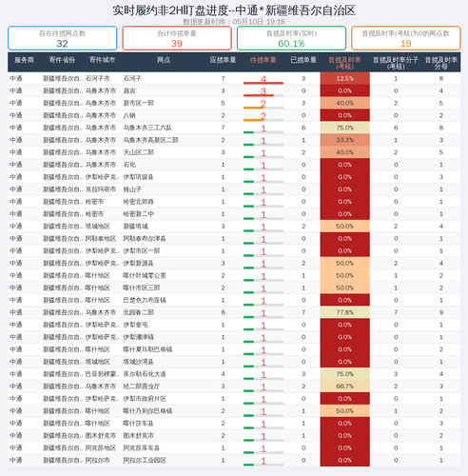468x476 pixels.
Task: Click the 网点 name 乌鲁木齐高新区二部
Action: tap(150, 140)
